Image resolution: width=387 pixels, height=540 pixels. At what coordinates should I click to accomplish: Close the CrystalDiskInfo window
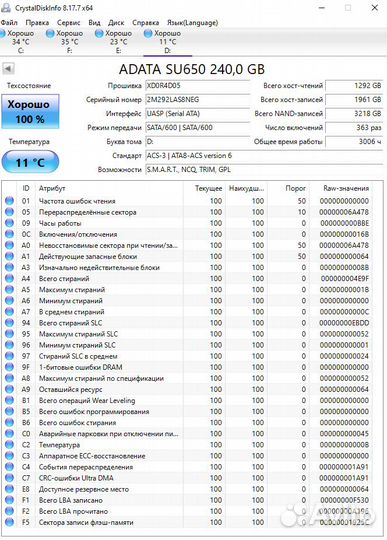coord(375,7)
